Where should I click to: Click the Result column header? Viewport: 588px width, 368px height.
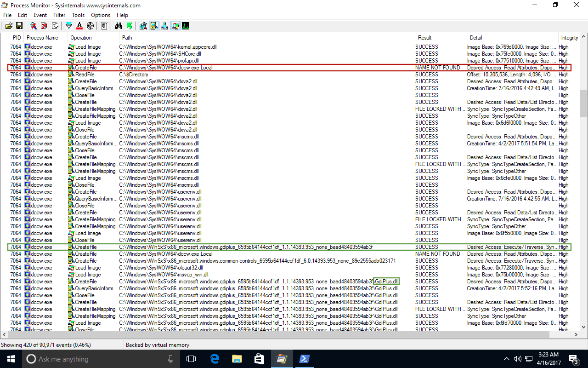[x=441, y=38]
